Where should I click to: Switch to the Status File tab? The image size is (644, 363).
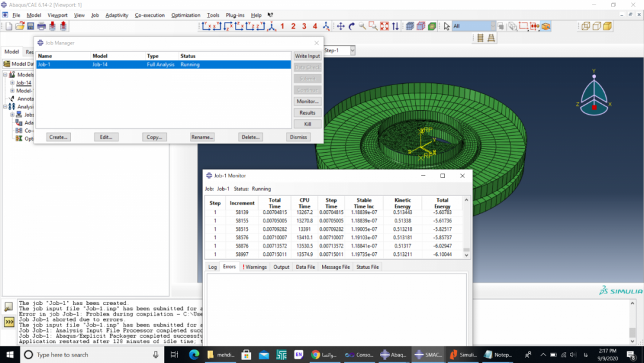point(367,267)
